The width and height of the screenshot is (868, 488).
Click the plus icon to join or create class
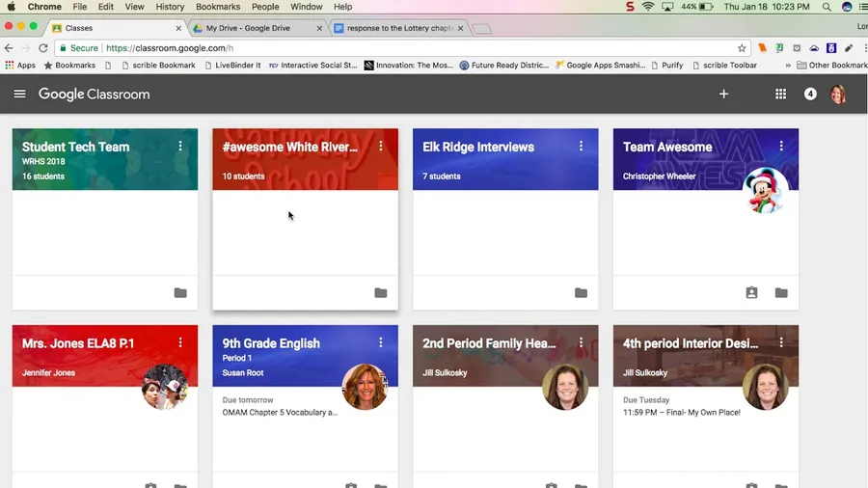click(x=723, y=95)
